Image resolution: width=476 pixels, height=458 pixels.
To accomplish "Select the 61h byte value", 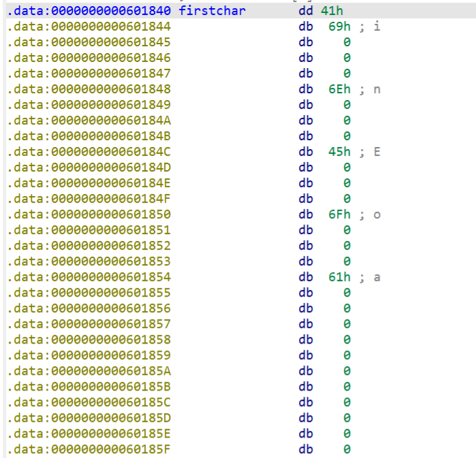I will point(340,277).
